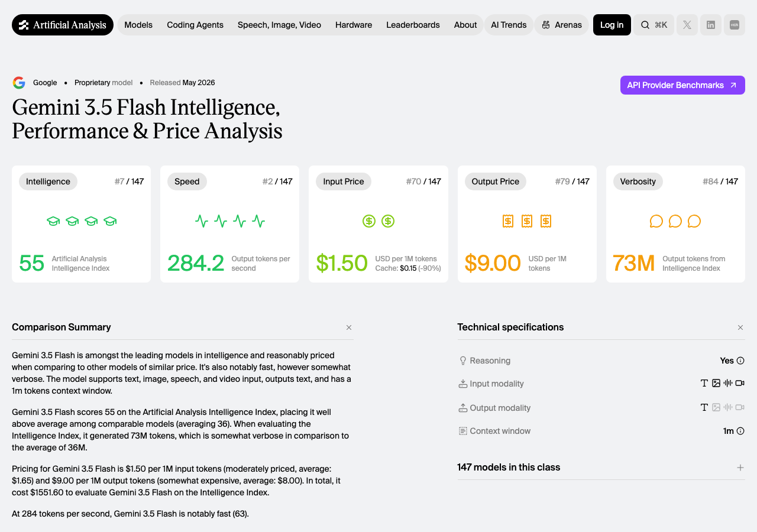The height and width of the screenshot is (532, 757).
Task: Expand the 147 models in this class section
Action: pos(740,468)
